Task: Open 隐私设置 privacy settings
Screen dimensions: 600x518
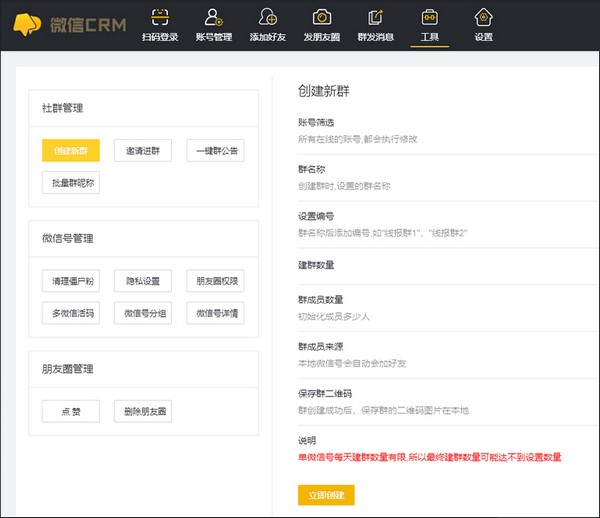Action: [x=143, y=281]
